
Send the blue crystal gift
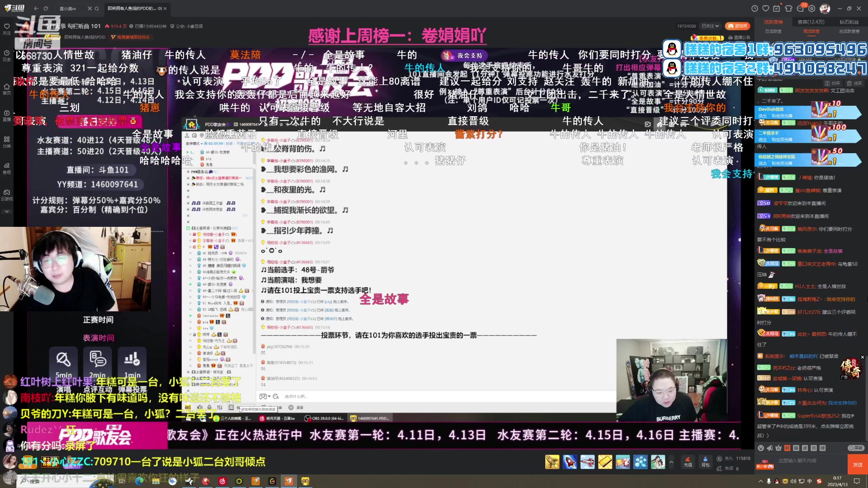[640, 462]
